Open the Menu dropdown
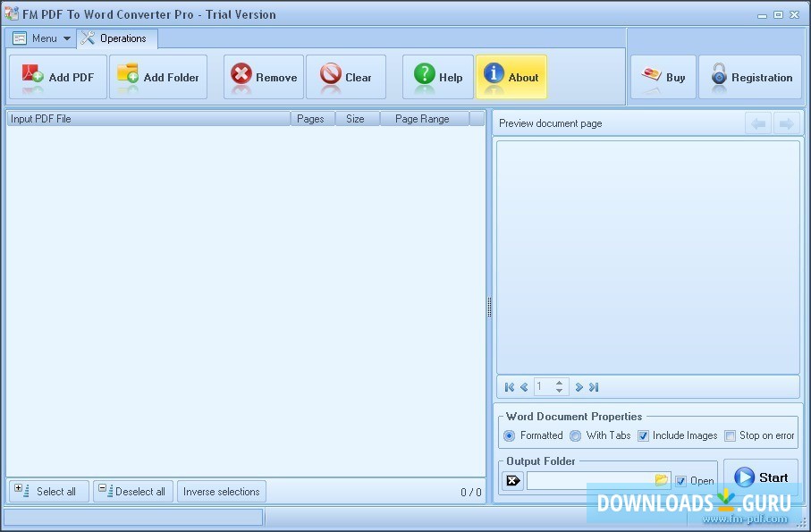The image size is (811, 532). [41, 38]
